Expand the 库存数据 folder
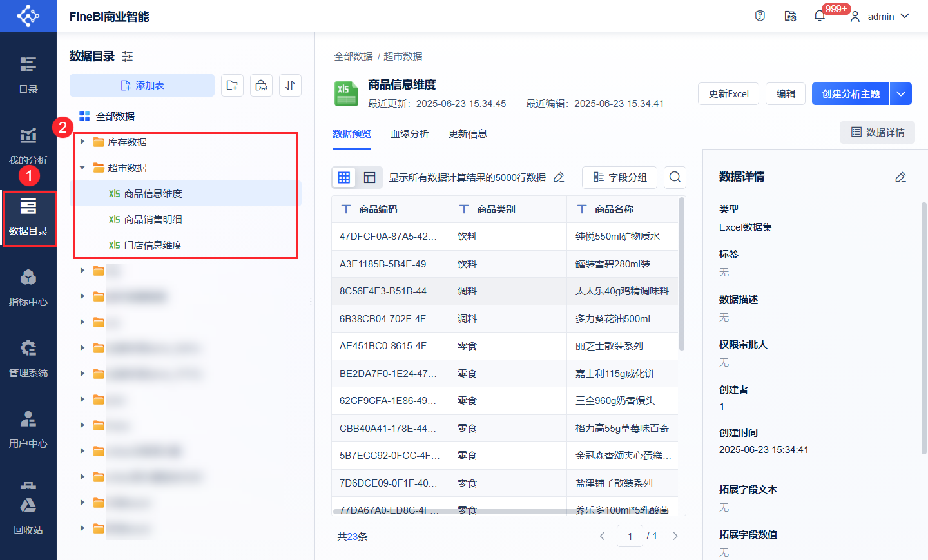The height and width of the screenshot is (560, 928). pos(82,142)
